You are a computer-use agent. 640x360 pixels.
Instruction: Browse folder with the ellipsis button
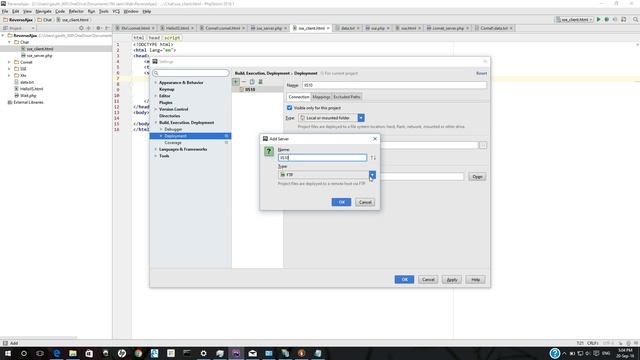click(483, 145)
